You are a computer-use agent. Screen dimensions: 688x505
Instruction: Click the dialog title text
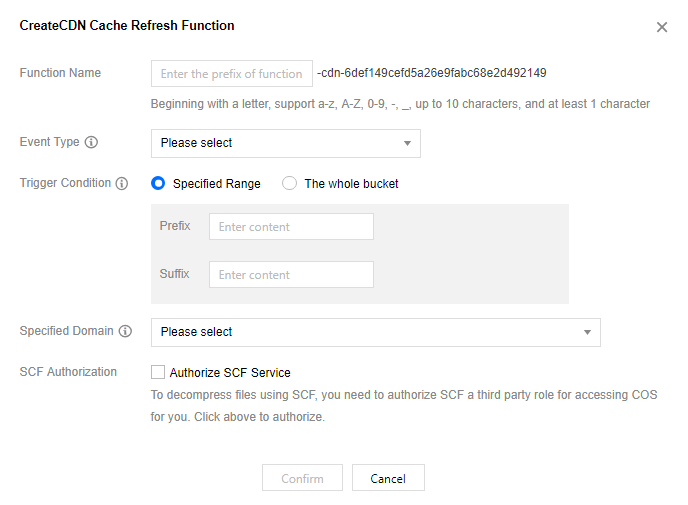click(127, 25)
